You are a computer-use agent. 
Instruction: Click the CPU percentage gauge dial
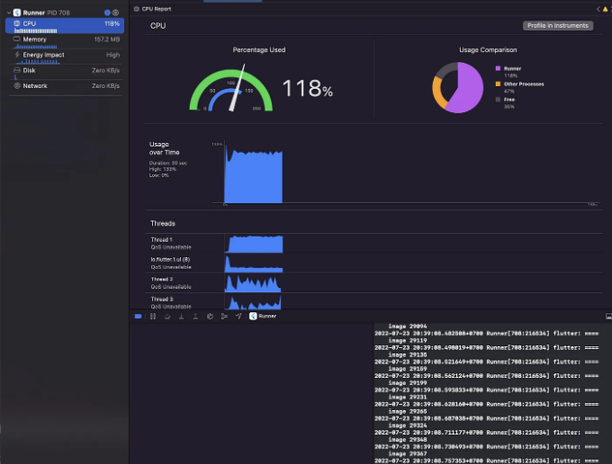[x=231, y=90]
